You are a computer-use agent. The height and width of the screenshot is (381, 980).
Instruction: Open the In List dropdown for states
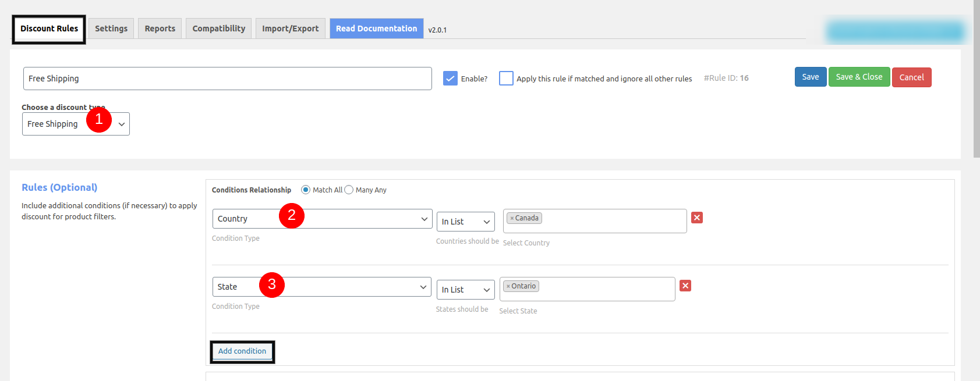pos(465,290)
